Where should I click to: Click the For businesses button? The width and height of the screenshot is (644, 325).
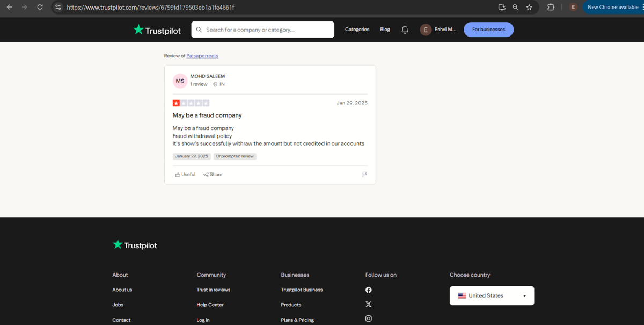coord(488,30)
